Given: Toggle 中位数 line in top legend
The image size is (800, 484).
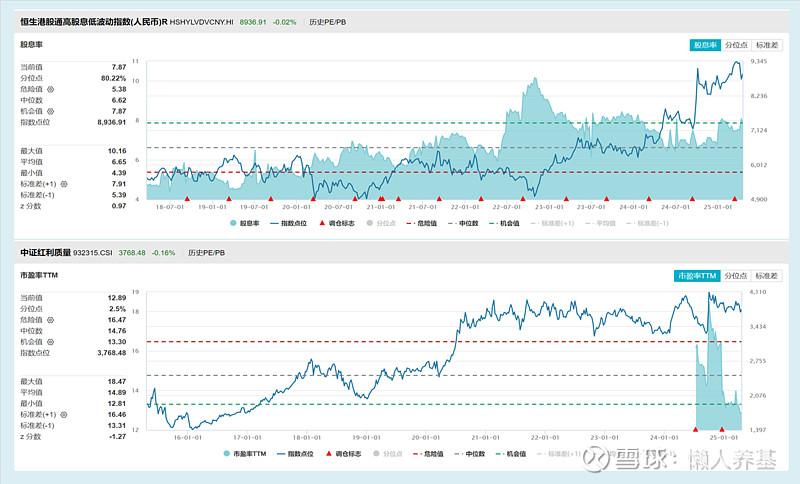Looking at the screenshot, I should coord(463,223).
